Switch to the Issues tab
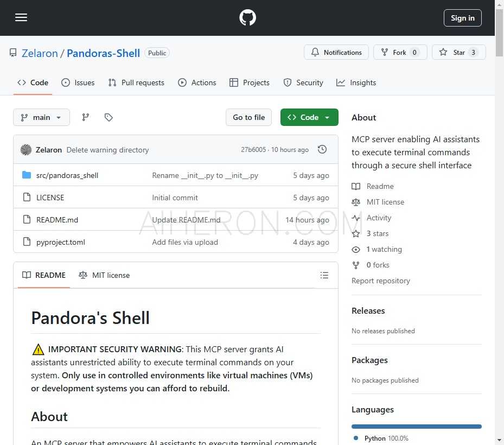504x445 pixels. [x=78, y=82]
